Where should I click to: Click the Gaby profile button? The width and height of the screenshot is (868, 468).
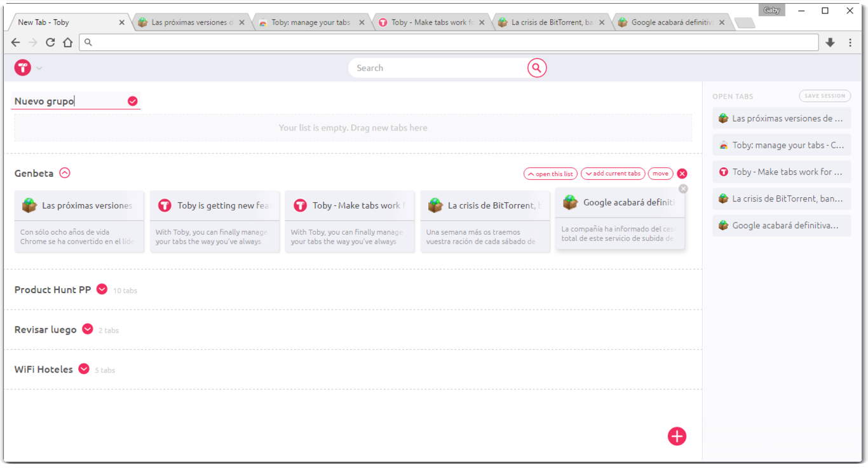(771, 10)
